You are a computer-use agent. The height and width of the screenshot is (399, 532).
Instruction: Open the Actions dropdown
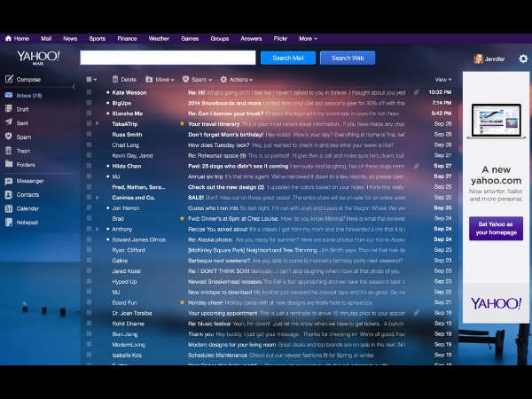click(237, 80)
